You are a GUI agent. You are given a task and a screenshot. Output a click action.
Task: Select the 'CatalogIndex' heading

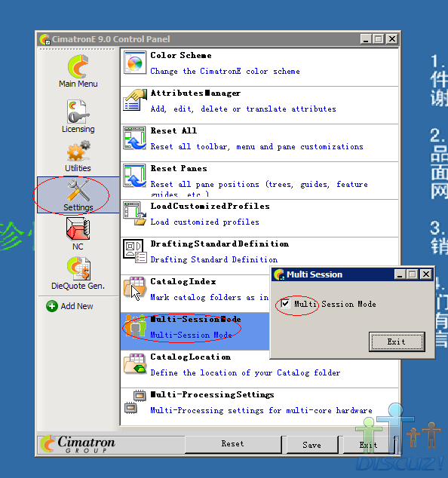183,281
